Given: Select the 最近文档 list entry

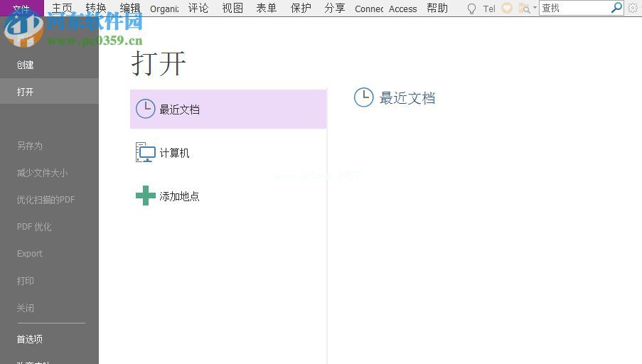Looking at the screenshot, I should tap(228, 109).
